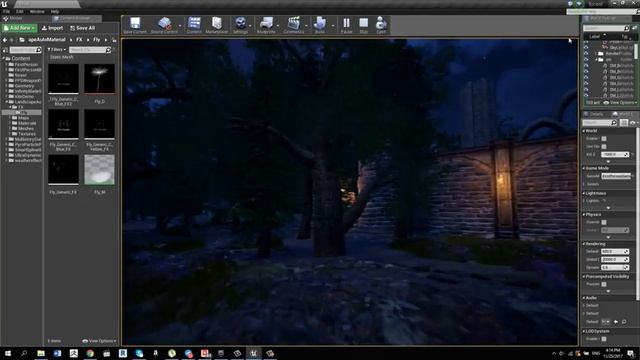Click Save Current in the toolbar

pos(135,25)
